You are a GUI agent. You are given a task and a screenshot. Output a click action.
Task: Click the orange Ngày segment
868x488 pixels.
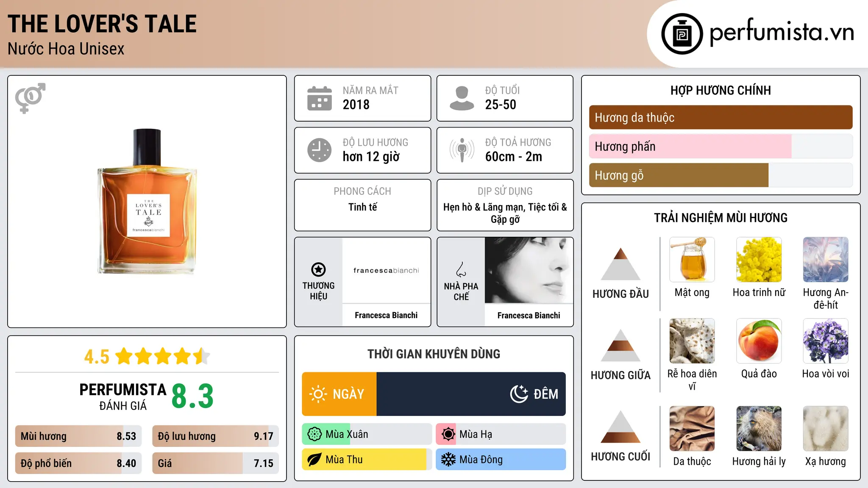coord(339,394)
